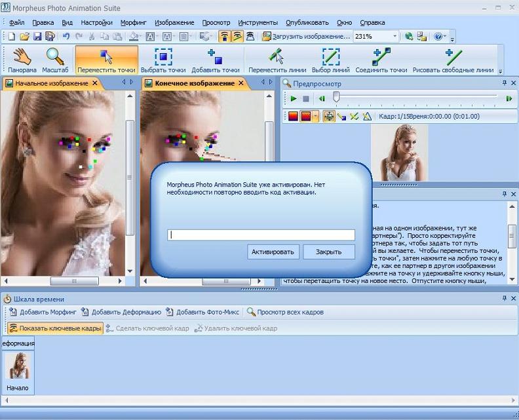The image size is (519, 420).
Task: Open the first text-frame A dropdown
Action: tap(157, 37)
